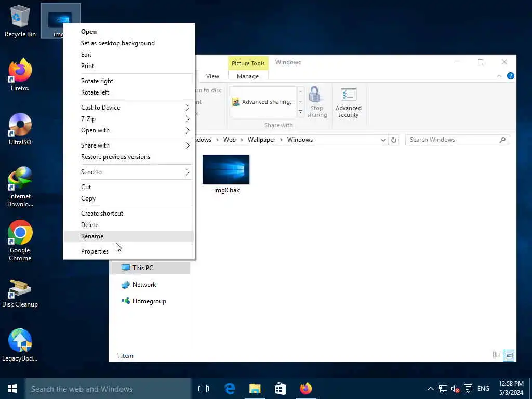
Task: Open the LegacyUpdate desktop shortcut
Action: coord(20,345)
